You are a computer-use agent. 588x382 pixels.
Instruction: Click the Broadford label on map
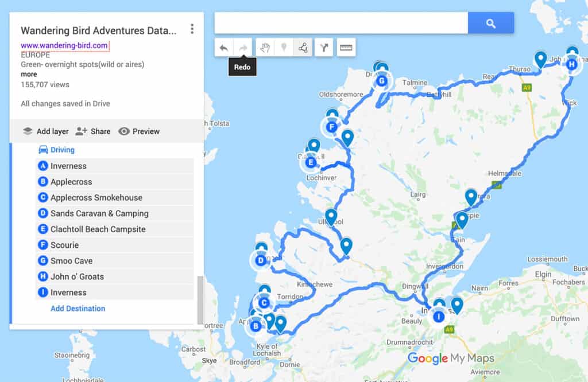pos(245,362)
